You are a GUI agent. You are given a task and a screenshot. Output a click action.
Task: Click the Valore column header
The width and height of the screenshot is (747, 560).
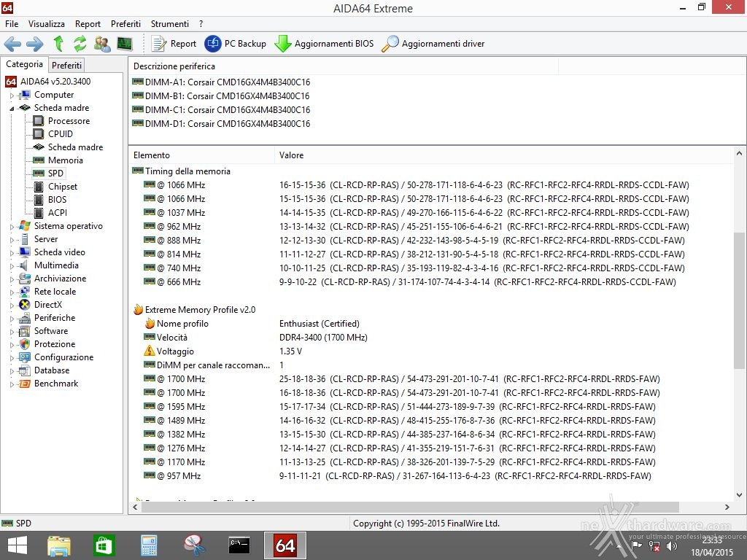point(503,155)
